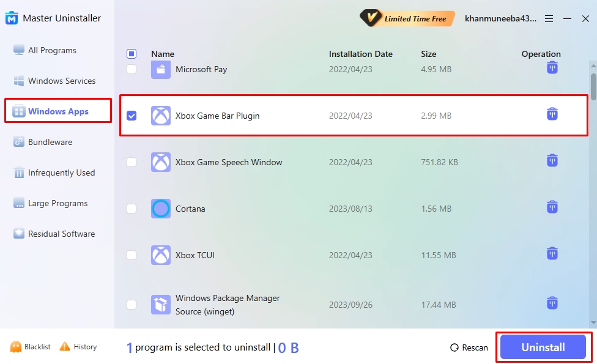Viewport: 597px width, 364px height.
Task: Click the Size column header
Action: click(428, 54)
